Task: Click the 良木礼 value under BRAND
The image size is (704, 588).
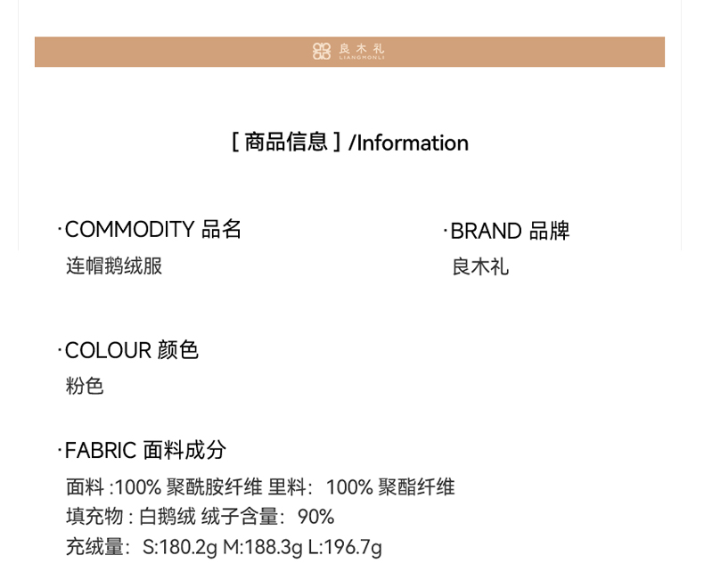Action: click(480, 267)
